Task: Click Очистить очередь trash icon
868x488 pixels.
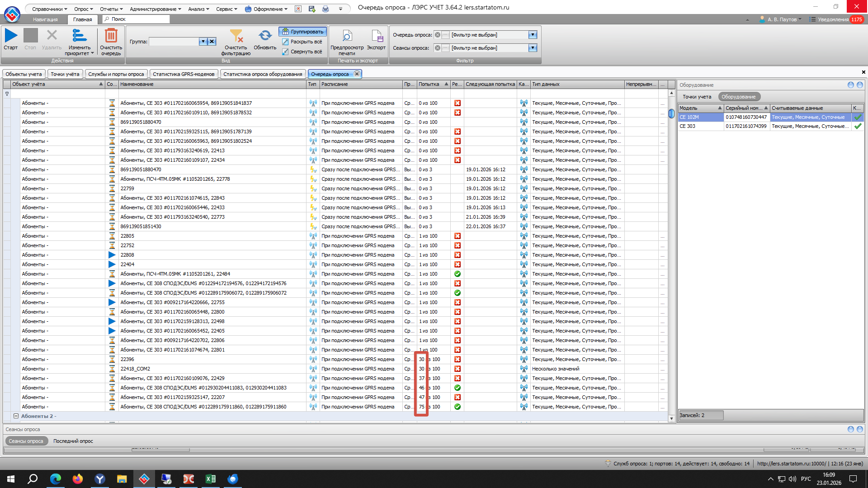Action: (x=111, y=36)
